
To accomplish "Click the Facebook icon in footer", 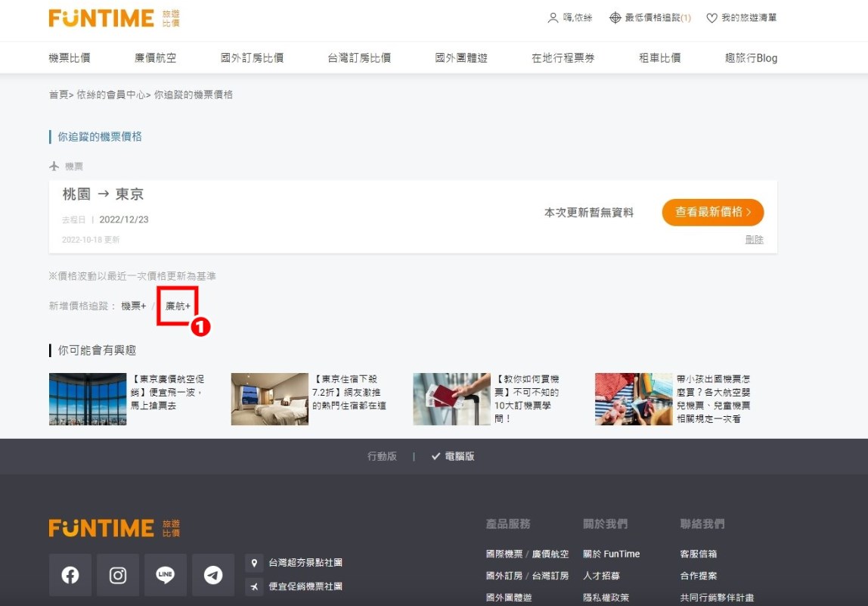I will pyautogui.click(x=70, y=575).
